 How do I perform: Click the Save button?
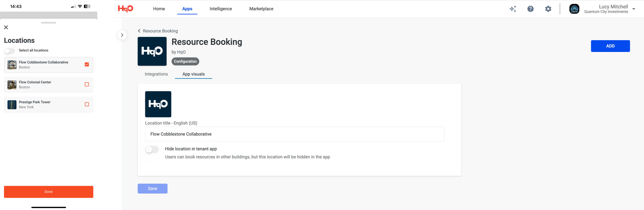pos(152,189)
